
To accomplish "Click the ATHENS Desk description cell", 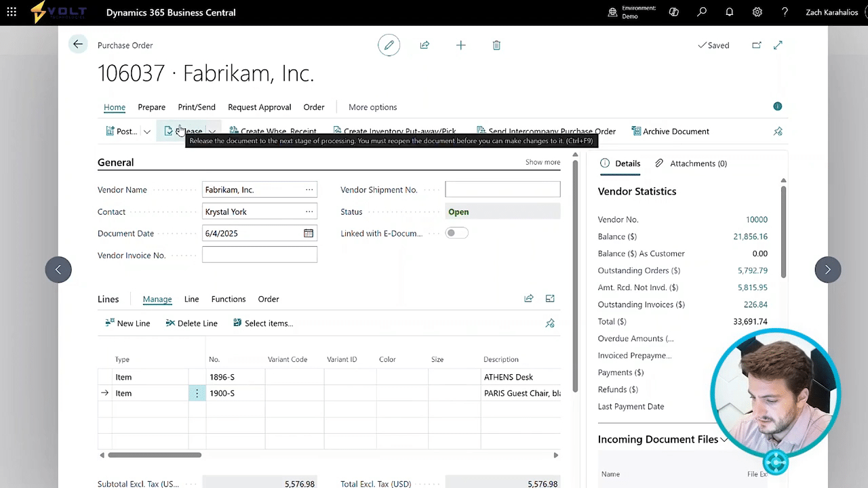I will click(520, 377).
